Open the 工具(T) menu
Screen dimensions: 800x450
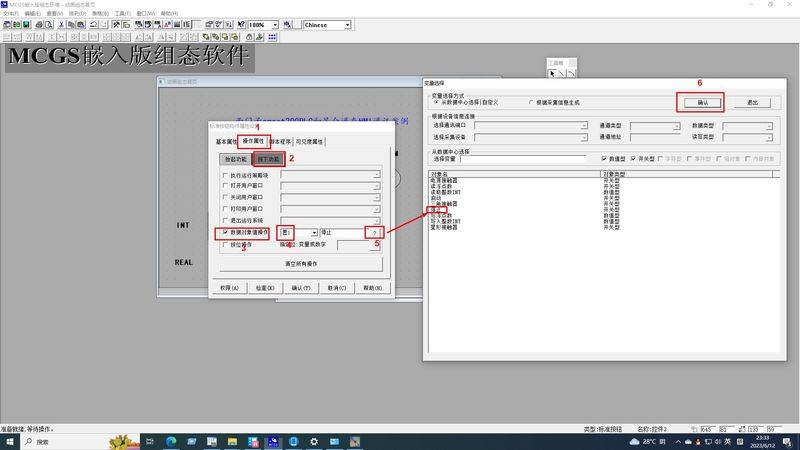(x=122, y=13)
